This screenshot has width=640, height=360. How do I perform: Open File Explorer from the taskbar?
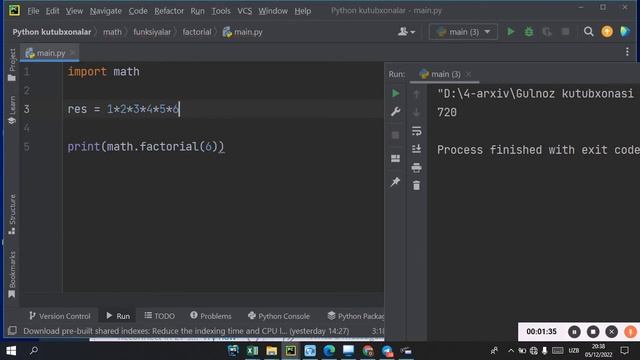click(271, 351)
